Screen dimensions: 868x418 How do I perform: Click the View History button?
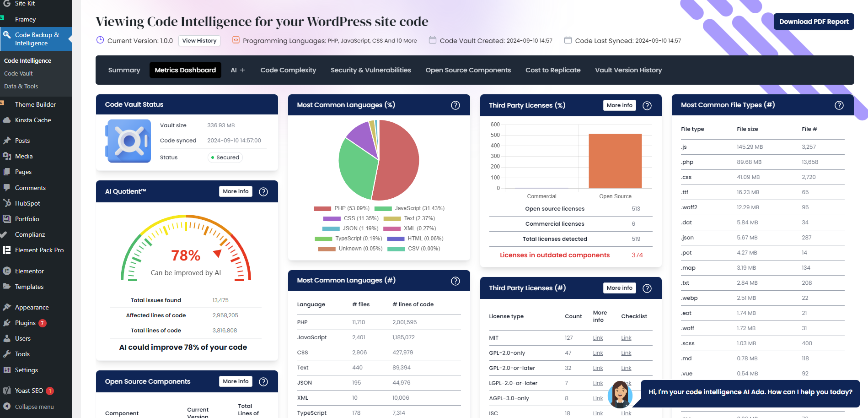[x=199, y=41]
